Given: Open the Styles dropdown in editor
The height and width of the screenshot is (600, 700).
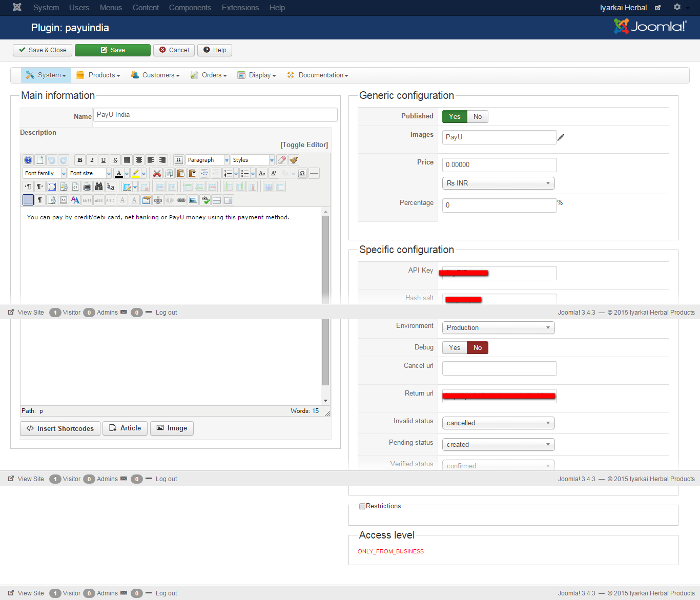Looking at the screenshot, I should [252, 160].
